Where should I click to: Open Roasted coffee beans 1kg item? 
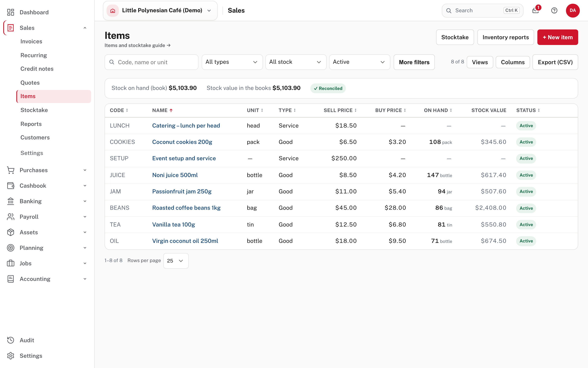(186, 208)
